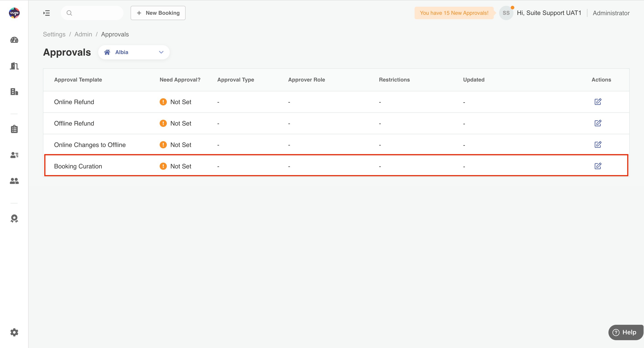Open the dashboard gauge icon in sidebar
This screenshot has height=348, width=644.
pyautogui.click(x=14, y=40)
